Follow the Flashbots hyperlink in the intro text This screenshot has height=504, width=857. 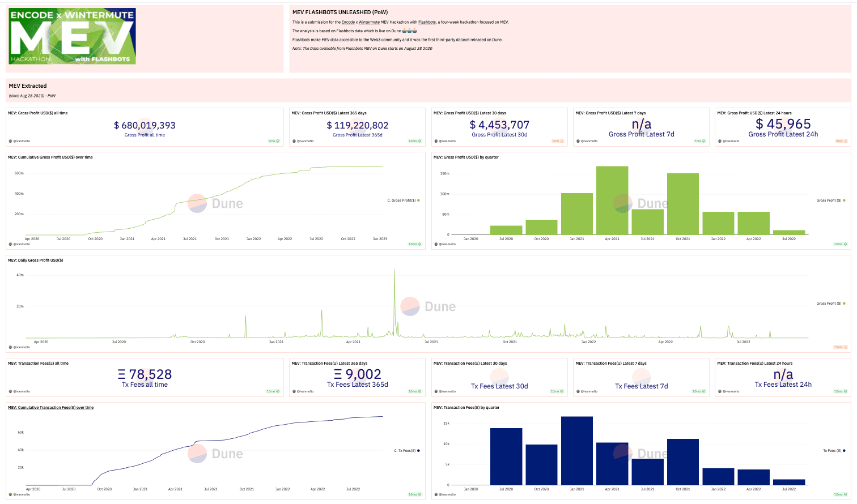coord(427,22)
